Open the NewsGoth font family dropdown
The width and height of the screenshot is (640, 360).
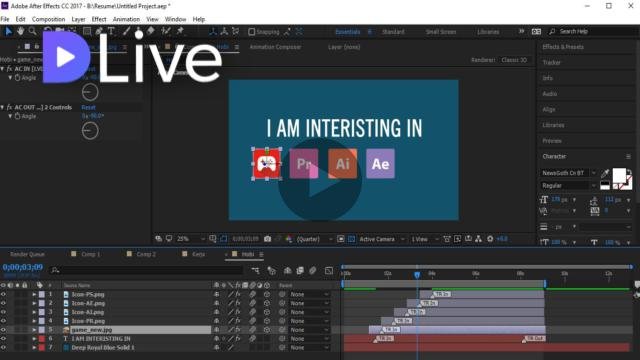coord(569,173)
